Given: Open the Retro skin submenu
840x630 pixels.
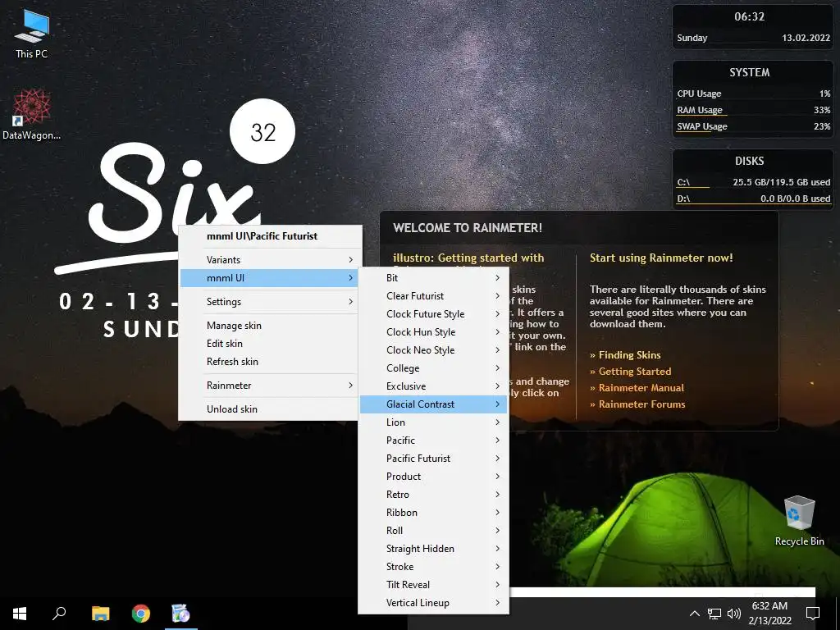Looking at the screenshot, I should pyautogui.click(x=433, y=495).
